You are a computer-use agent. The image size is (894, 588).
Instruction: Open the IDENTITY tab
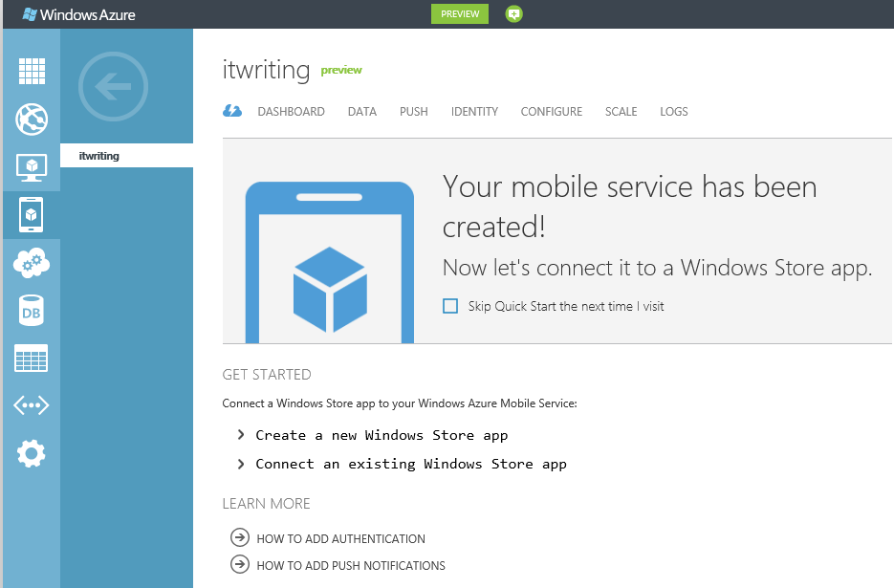474,112
